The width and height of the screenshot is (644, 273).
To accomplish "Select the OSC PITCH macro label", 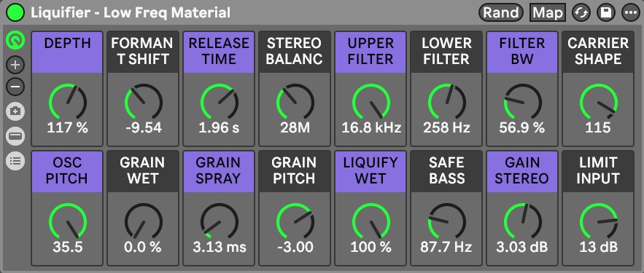I will 67,172.
